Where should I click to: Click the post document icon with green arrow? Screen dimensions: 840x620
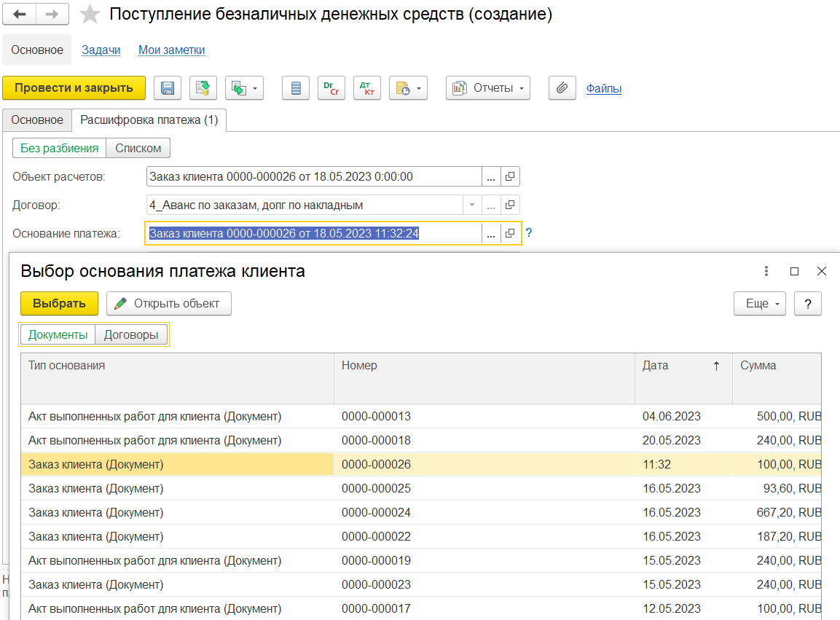pos(203,88)
